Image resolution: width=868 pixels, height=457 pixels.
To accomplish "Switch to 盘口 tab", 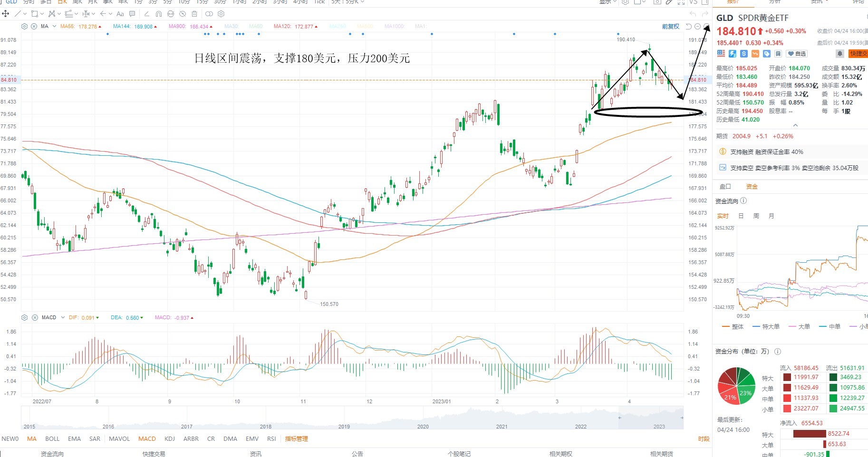I will [x=725, y=187].
